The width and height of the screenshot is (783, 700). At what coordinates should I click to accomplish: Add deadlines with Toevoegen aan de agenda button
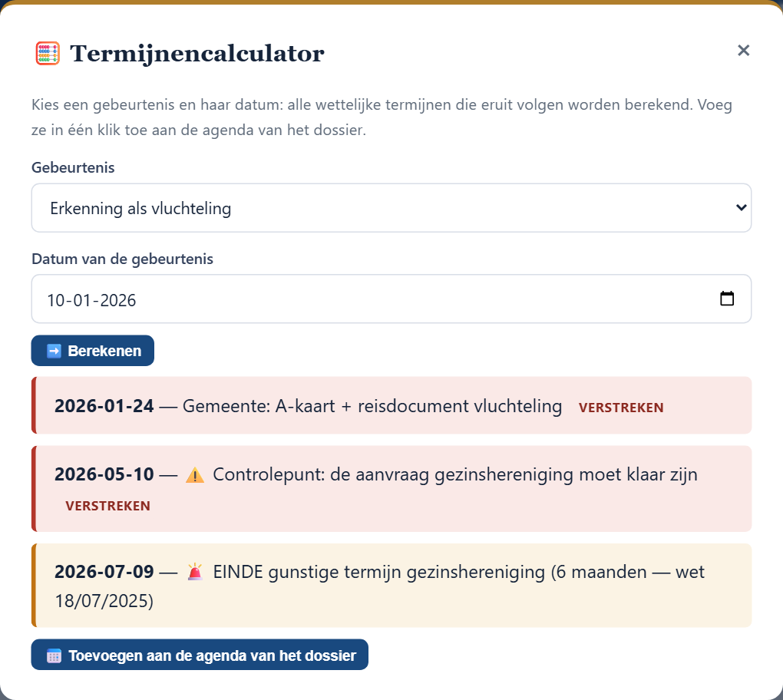(x=200, y=655)
